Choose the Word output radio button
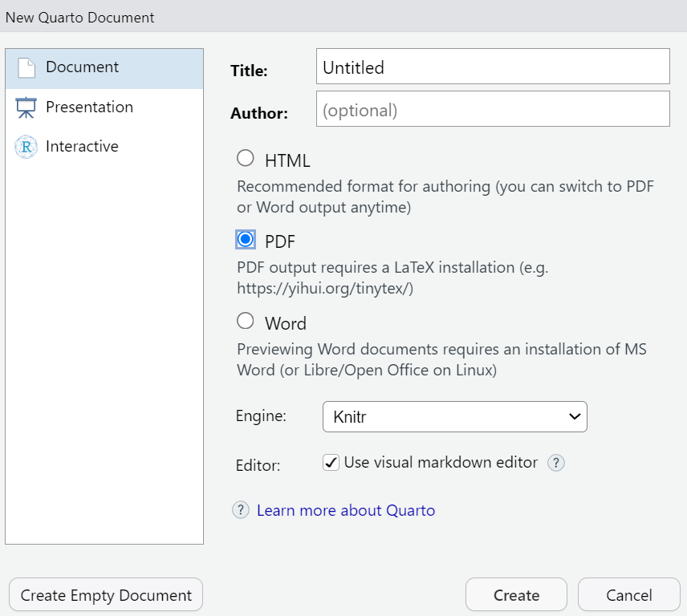This screenshot has width=687, height=616. pos(246,322)
